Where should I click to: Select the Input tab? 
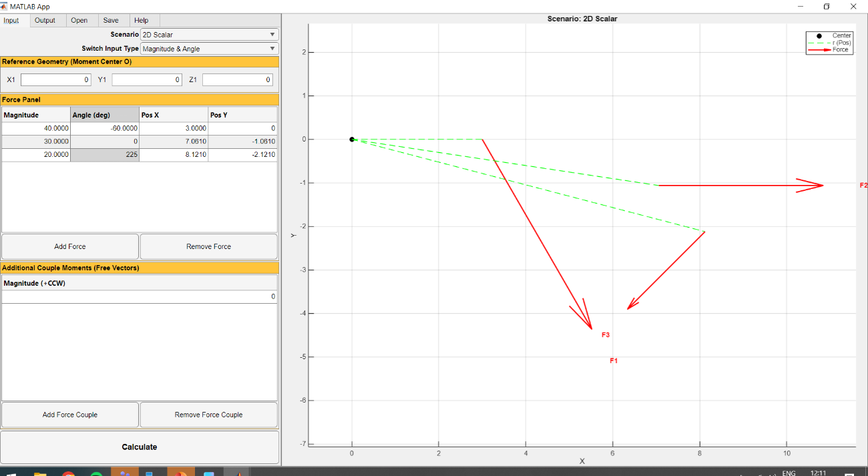(x=11, y=20)
